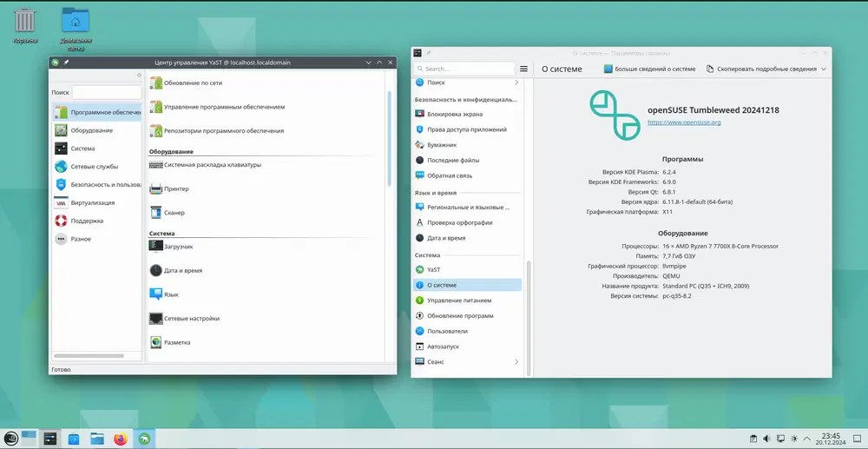Open Дата и время in System Settings
This screenshot has width=868, height=449.
pos(467,238)
